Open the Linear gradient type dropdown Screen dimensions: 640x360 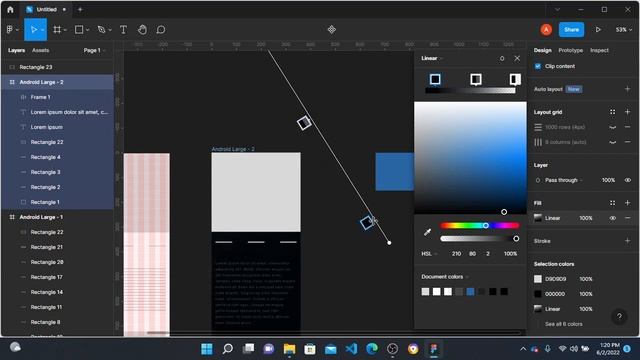click(x=432, y=58)
